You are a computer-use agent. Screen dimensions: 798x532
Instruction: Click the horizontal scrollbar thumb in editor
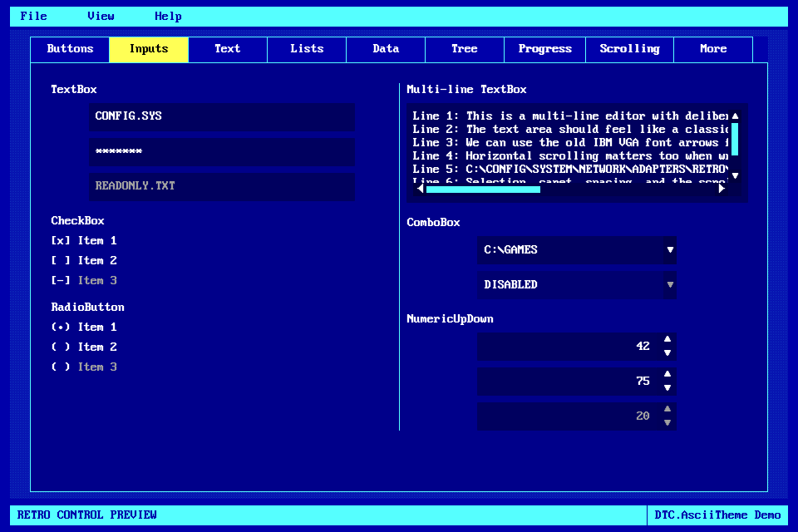pos(483,190)
